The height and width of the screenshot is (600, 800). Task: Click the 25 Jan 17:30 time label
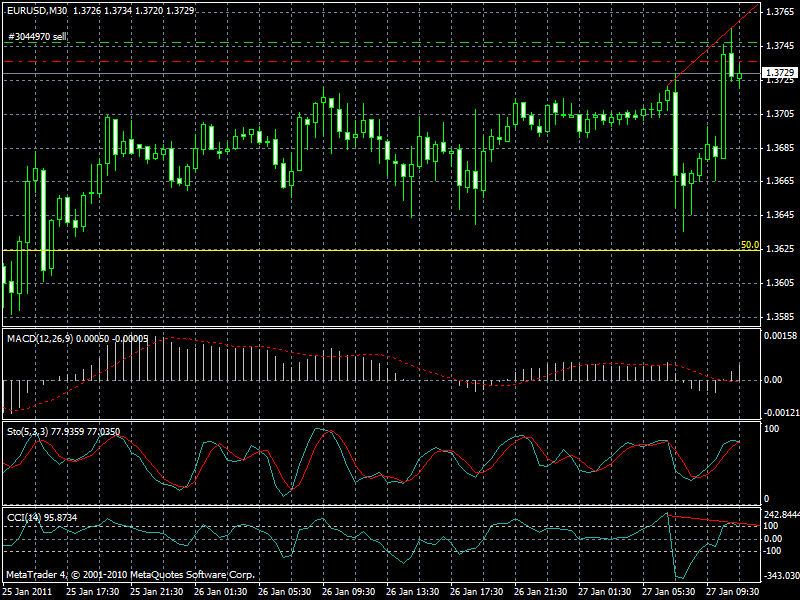coord(92,591)
